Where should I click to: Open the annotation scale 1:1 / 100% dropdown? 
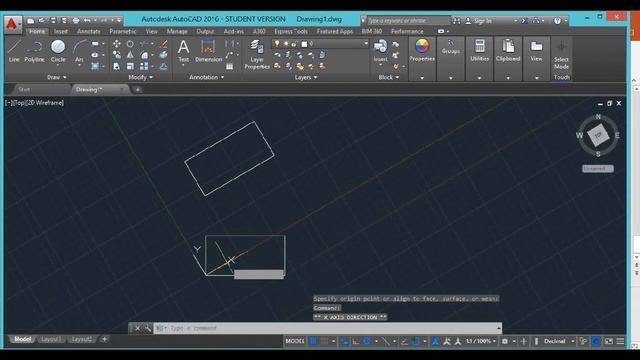pos(481,341)
